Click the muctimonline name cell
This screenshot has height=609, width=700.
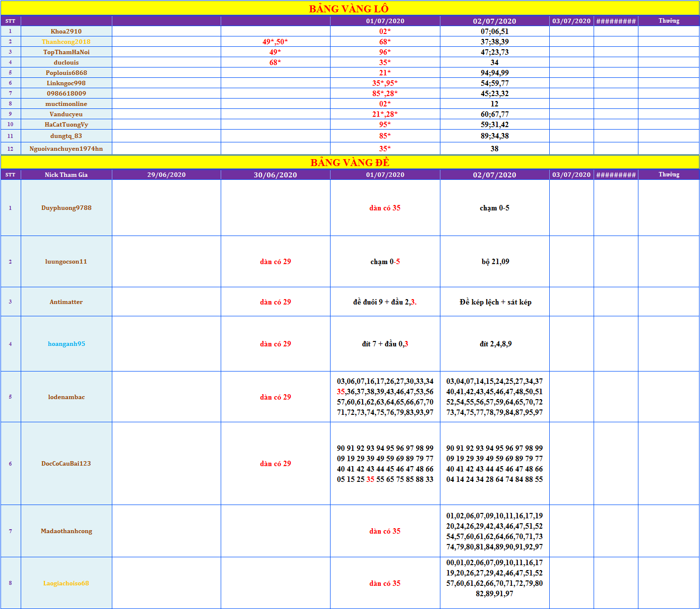point(67,103)
